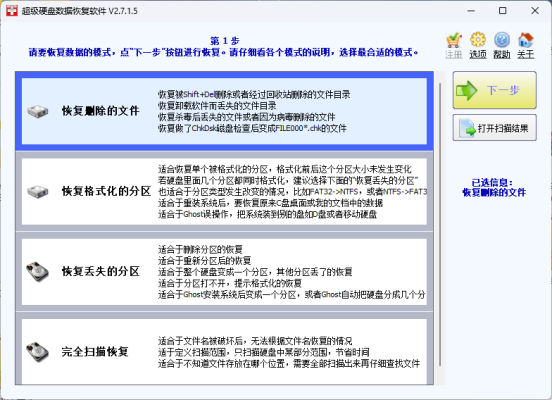Click line mentioning FAT32->NTFS

[x=292, y=192]
